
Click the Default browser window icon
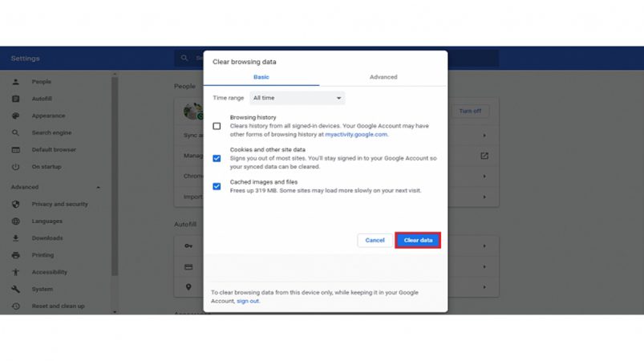(15, 150)
